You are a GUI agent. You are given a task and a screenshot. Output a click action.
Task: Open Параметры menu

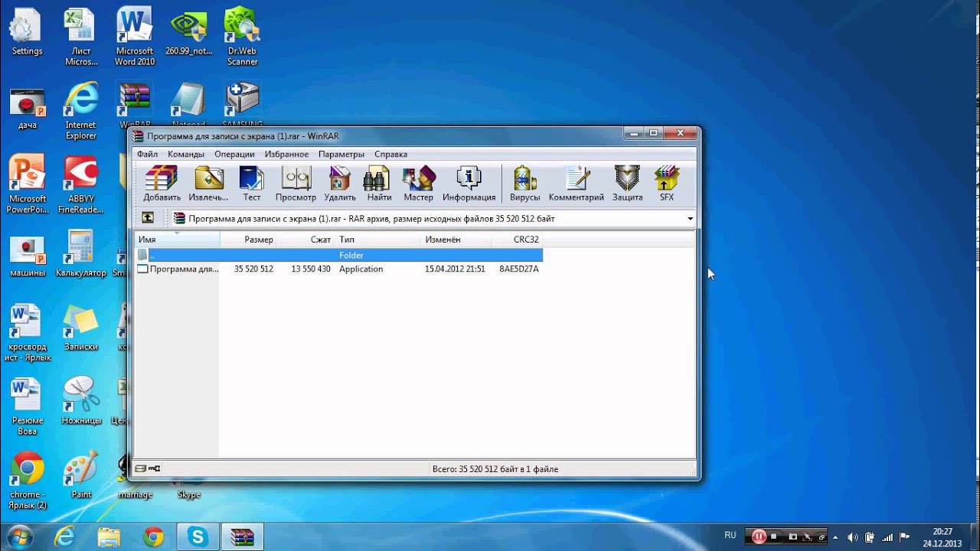pyautogui.click(x=341, y=154)
